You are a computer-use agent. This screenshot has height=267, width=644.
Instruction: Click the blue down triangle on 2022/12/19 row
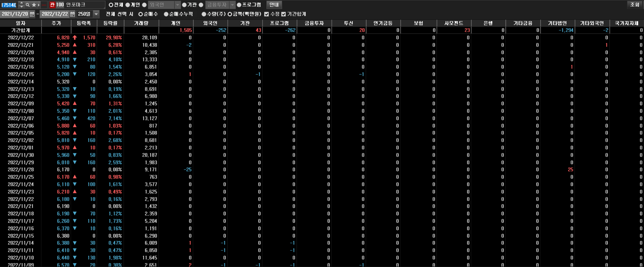click(75, 59)
